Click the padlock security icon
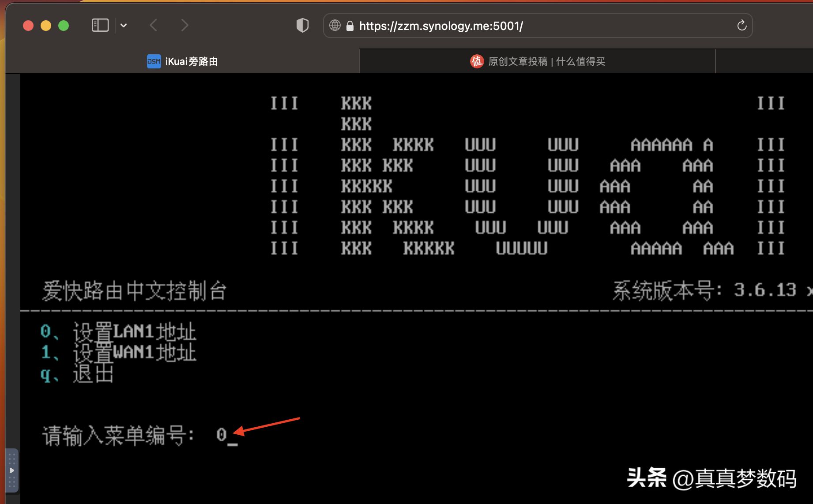This screenshot has height=504, width=813. coord(350,26)
